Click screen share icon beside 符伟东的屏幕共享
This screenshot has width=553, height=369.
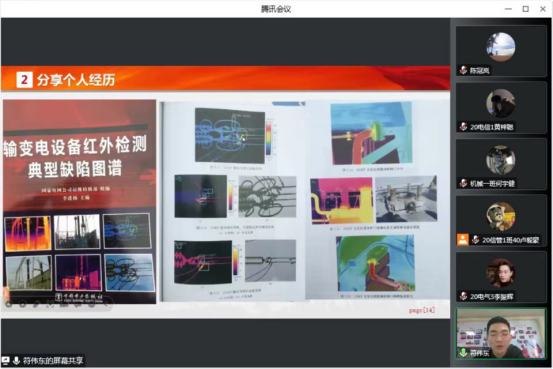(x=6, y=361)
